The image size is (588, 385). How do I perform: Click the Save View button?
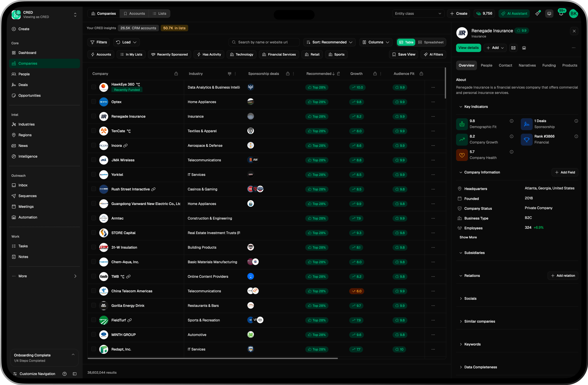pos(403,55)
